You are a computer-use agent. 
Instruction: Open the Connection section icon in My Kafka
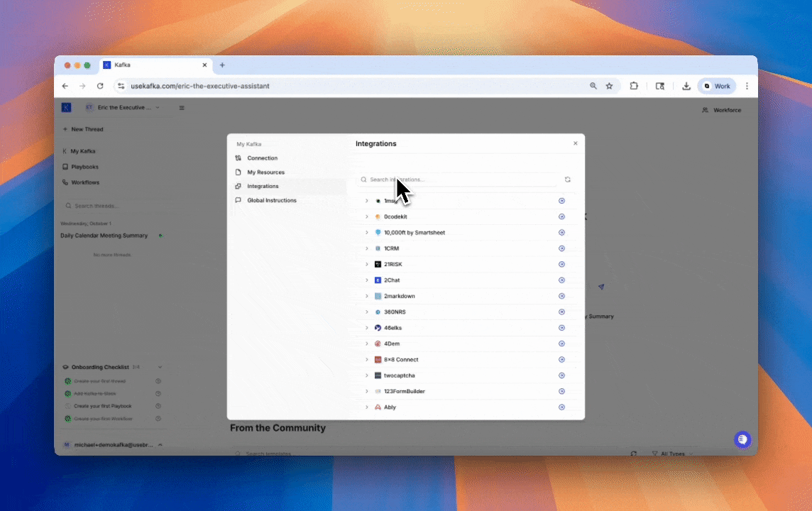click(239, 158)
